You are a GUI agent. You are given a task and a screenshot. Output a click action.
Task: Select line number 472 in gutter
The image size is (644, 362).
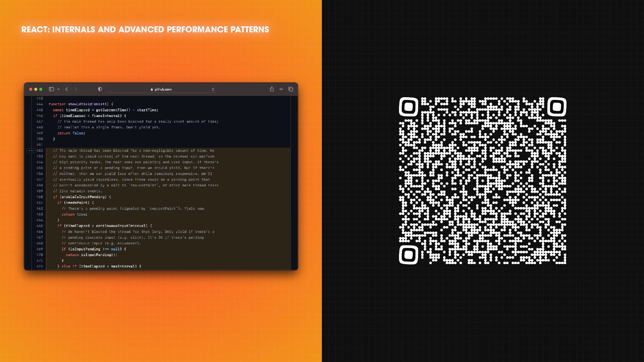[40, 266]
